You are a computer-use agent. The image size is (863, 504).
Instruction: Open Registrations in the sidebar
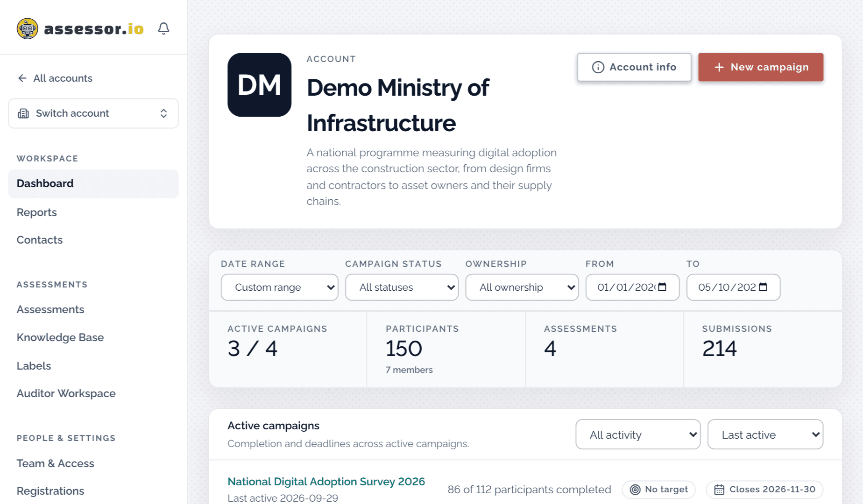tap(50, 491)
